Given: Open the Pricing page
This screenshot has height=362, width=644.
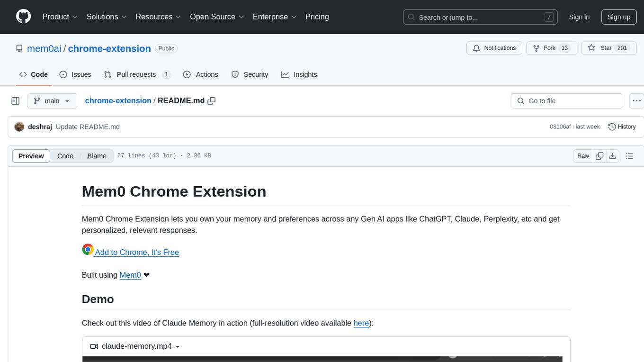Looking at the screenshot, I should pos(317,17).
